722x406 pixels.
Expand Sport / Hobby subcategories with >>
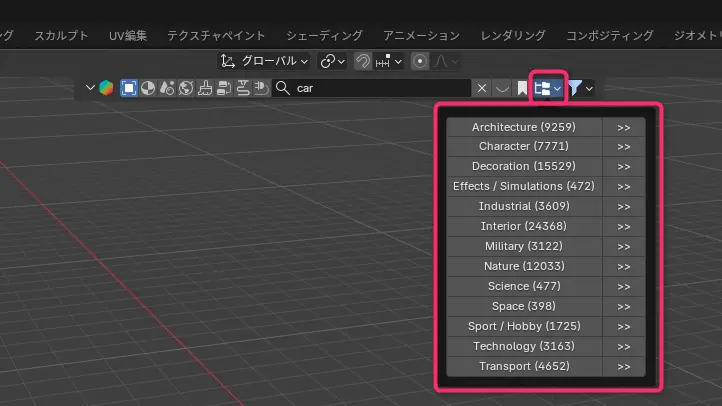coord(623,327)
